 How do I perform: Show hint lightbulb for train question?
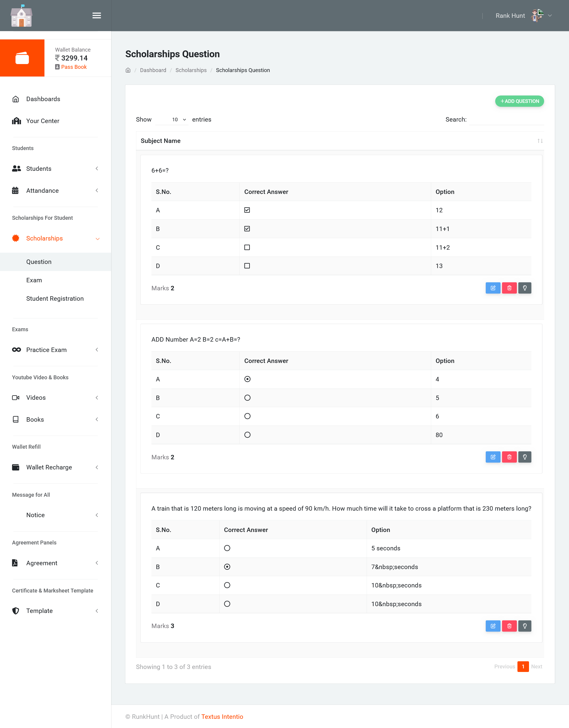[x=525, y=626]
